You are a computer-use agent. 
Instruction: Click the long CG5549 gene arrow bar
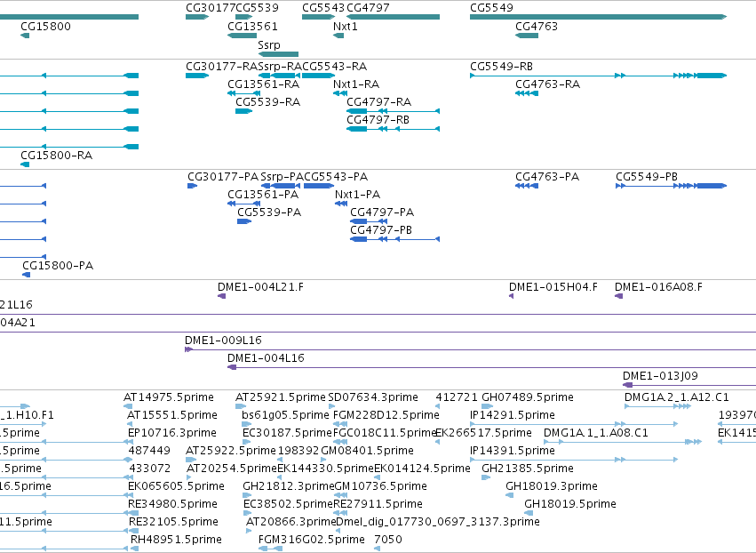[598, 17]
